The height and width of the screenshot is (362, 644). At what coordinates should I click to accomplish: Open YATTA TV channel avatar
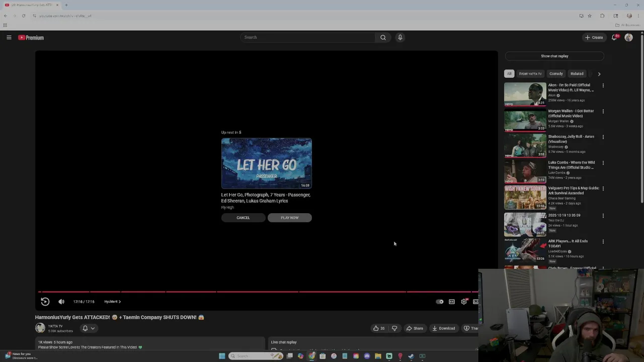pos(40,328)
